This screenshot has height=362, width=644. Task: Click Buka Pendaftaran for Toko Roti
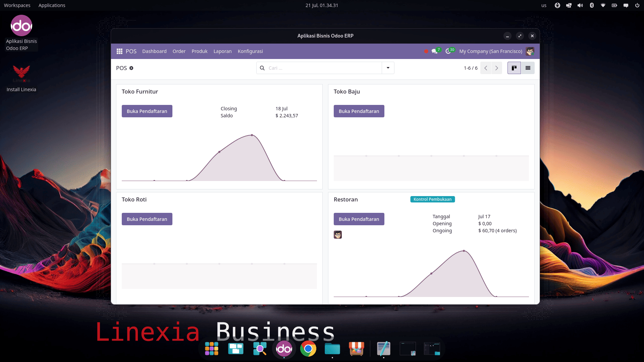(x=147, y=219)
